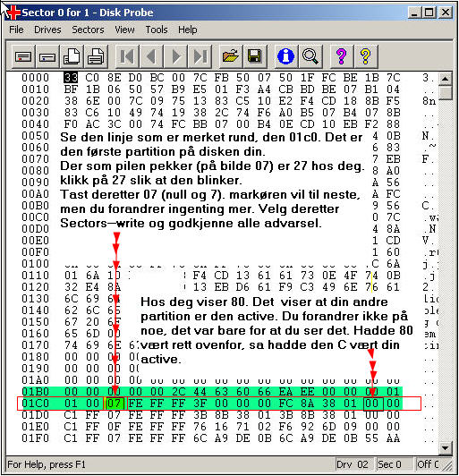This screenshot has width=459, height=476.
Task: Click the 01F0 offset label
Action: [35, 438]
